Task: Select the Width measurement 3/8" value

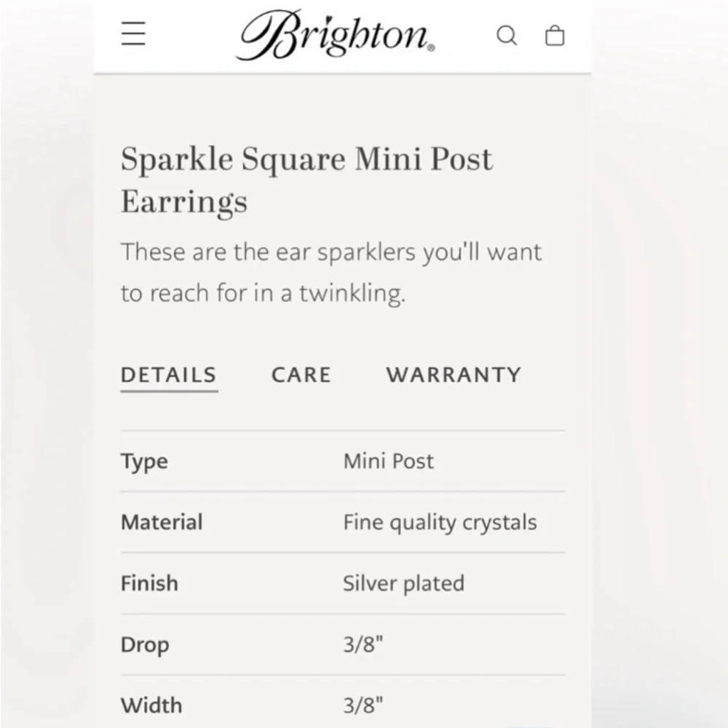Action: [363, 705]
